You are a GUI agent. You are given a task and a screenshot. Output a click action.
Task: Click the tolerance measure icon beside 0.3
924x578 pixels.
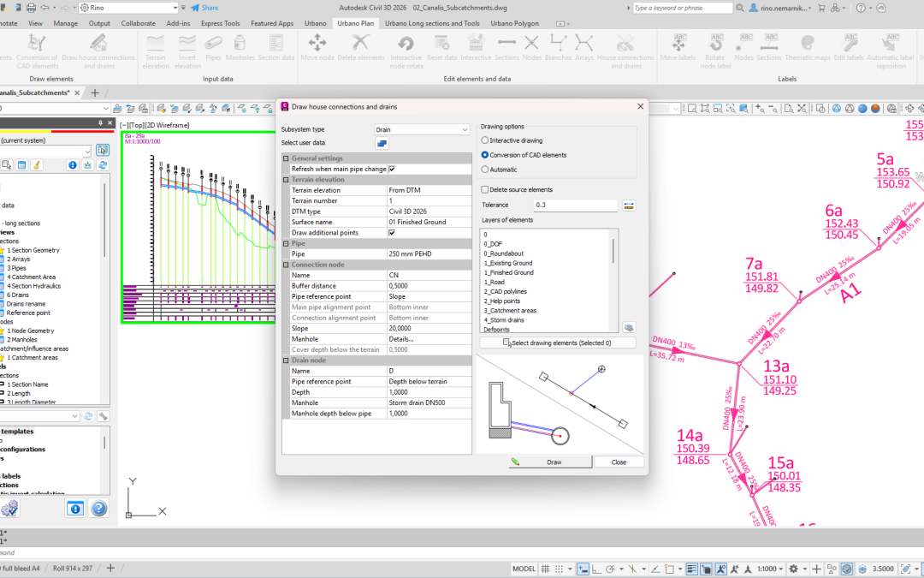pyautogui.click(x=629, y=206)
